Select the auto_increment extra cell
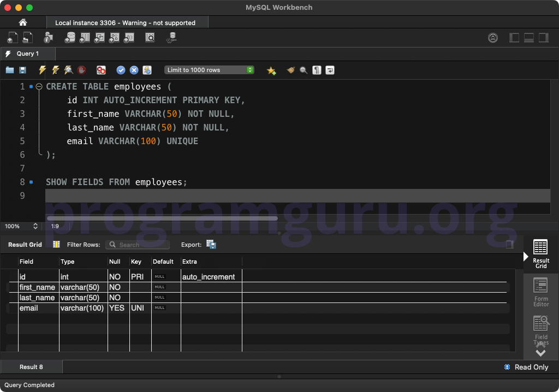The image size is (559, 392). 211,277
